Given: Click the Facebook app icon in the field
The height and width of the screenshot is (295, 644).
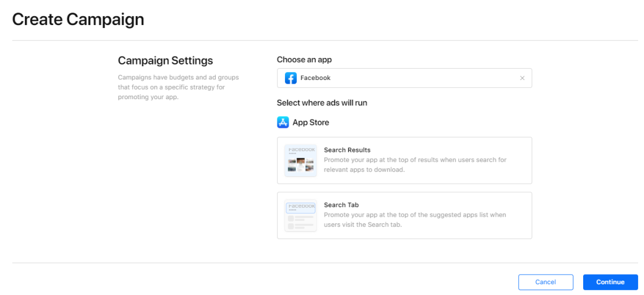Looking at the screenshot, I should 290,78.
